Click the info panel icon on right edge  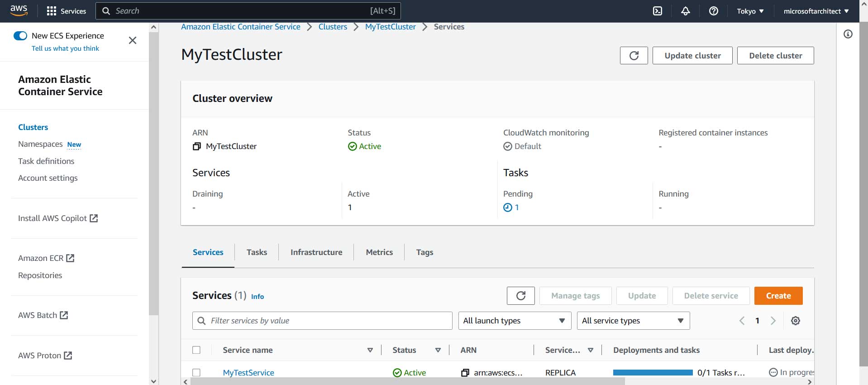(848, 34)
